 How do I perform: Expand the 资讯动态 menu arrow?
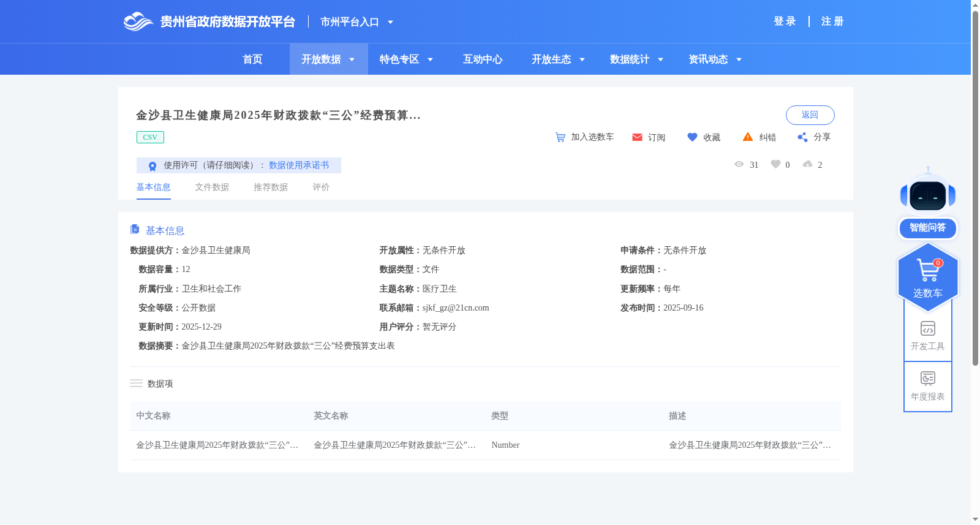(739, 60)
